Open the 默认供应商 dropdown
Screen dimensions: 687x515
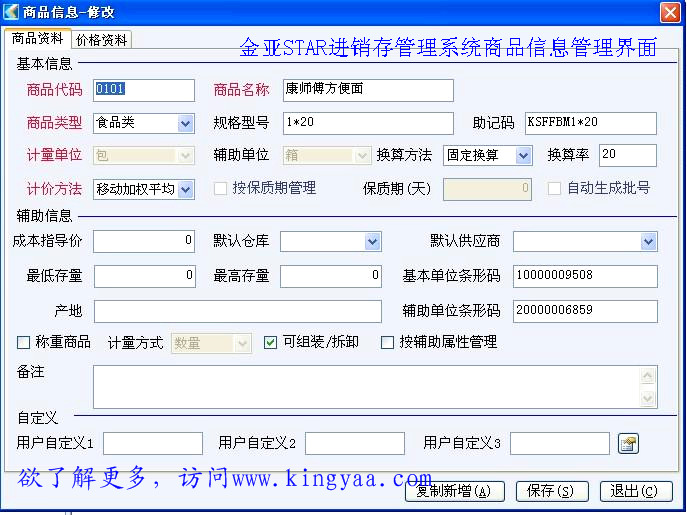point(648,242)
